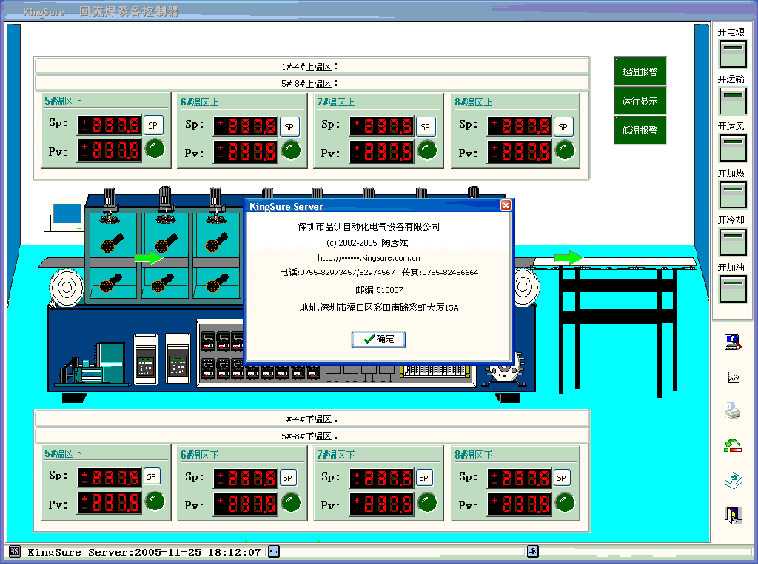Click the green round indicator in upper zone 5
758x564 pixels.
155,149
